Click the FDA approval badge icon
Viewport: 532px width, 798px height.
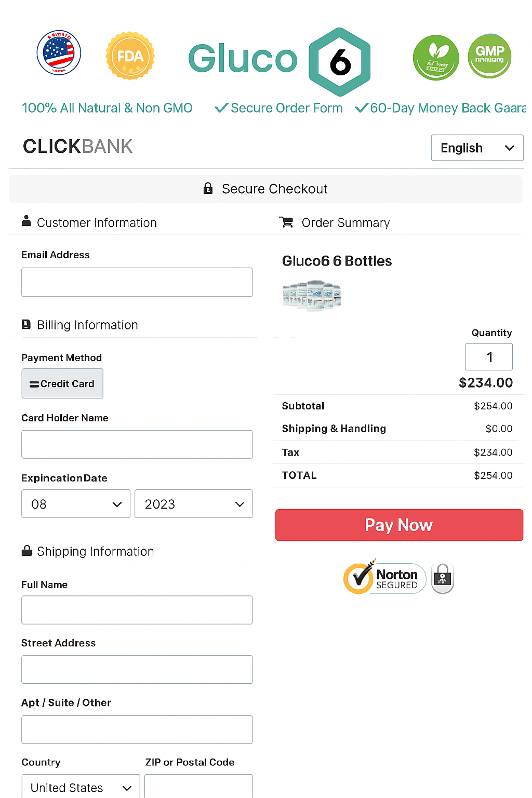coord(130,56)
